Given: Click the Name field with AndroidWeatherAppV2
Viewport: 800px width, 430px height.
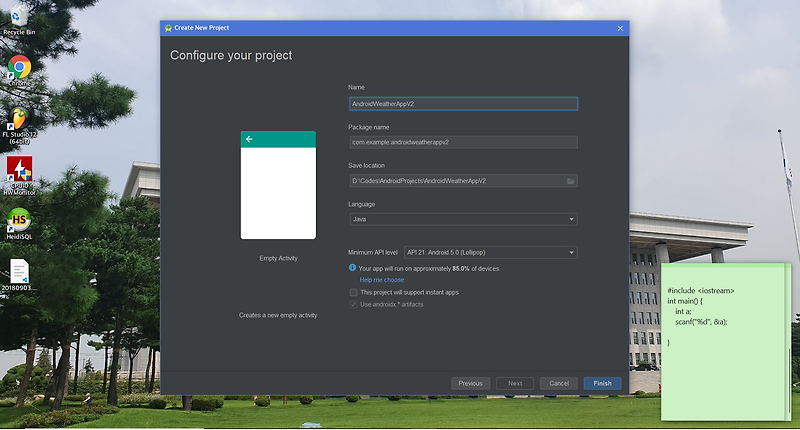Looking at the screenshot, I should [463, 104].
